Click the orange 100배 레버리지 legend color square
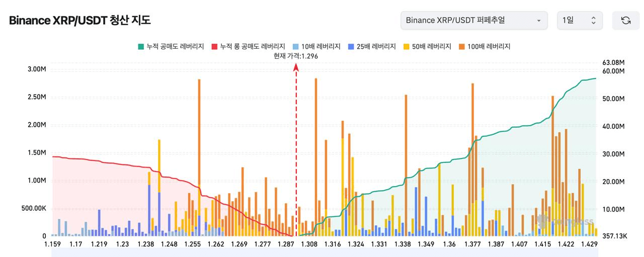Viewport: 644px width, 257px height. pyautogui.click(x=462, y=47)
